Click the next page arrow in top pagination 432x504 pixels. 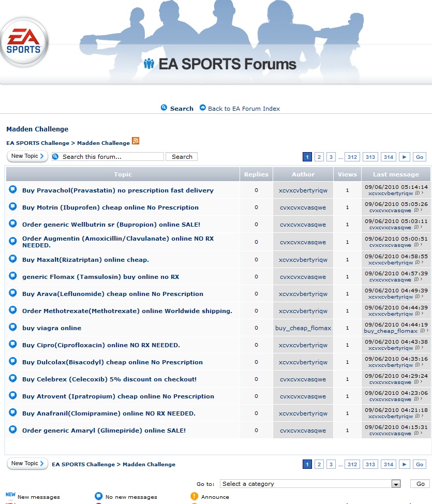tap(405, 157)
